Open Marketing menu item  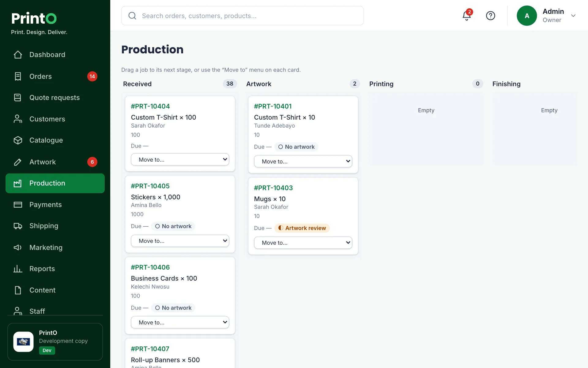click(x=55, y=247)
